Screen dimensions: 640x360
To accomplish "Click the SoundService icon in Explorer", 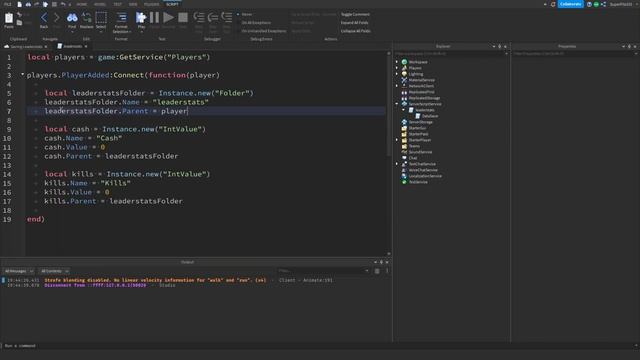I will tap(404, 152).
